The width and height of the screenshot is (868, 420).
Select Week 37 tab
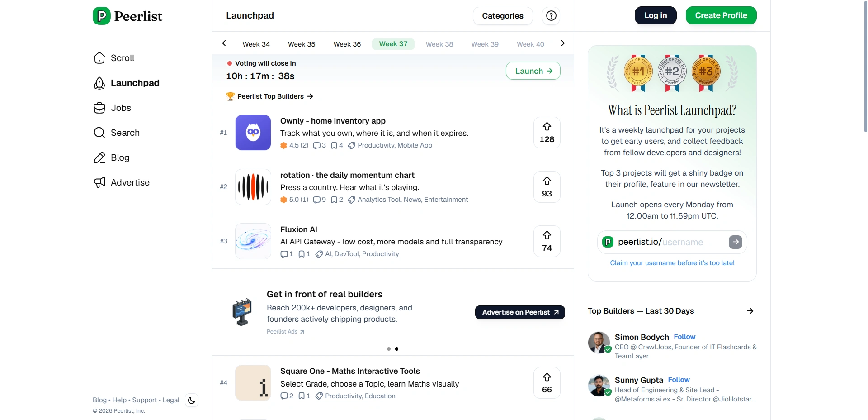click(393, 44)
